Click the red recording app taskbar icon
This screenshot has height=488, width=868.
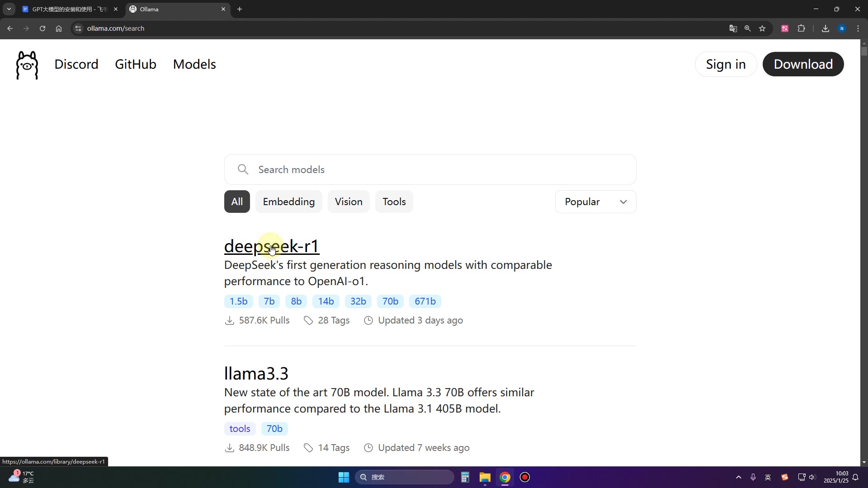click(525, 477)
